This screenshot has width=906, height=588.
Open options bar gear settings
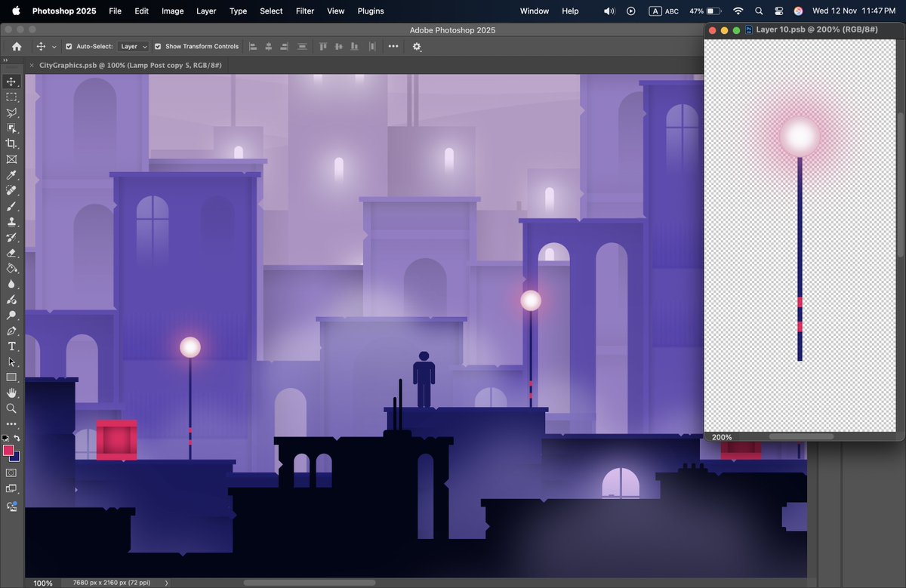point(417,47)
